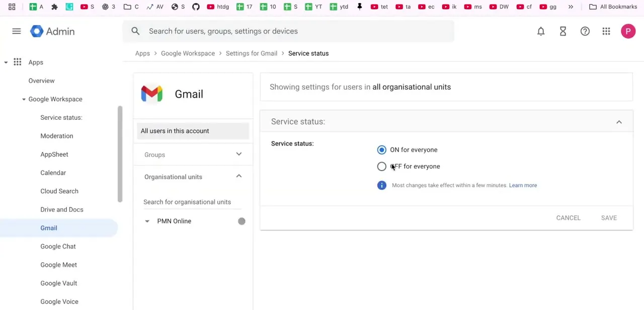Select 'All users in this account'
Viewport: 644px width, 310px height.
pyautogui.click(x=193, y=131)
